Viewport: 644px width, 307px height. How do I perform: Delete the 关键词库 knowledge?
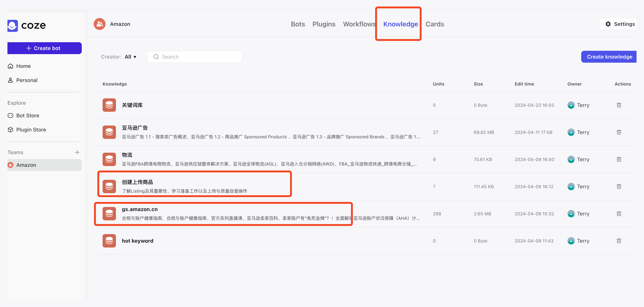pos(619,105)
